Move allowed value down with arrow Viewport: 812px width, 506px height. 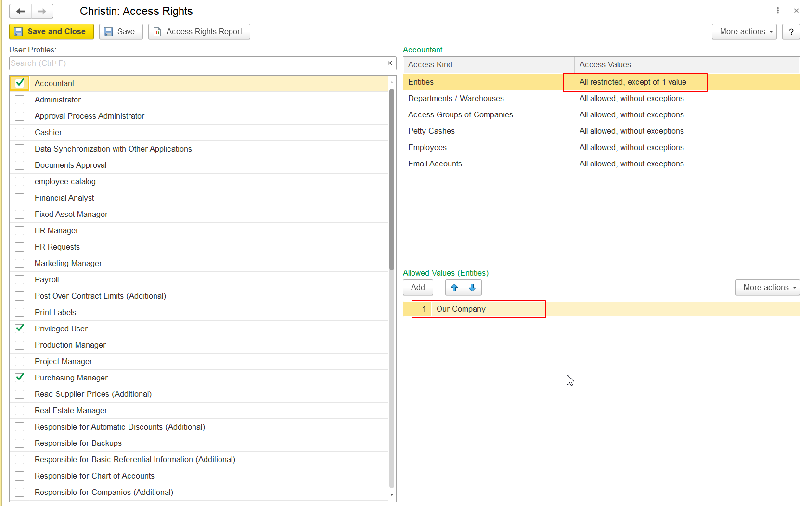click(x=472, y=288)
